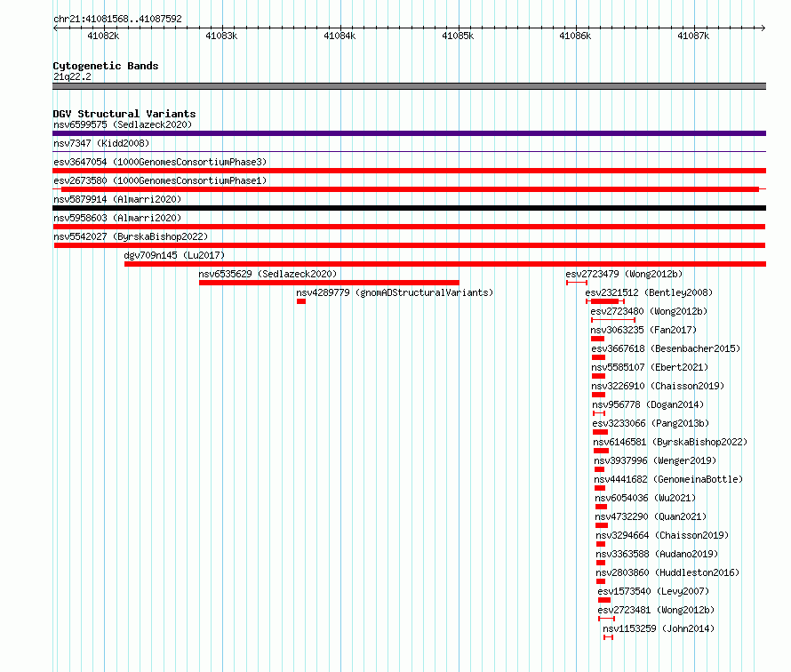Select nsv6054036 (Wu2021) label
Image resolution: width=791 pixels, height=672 pixels.
(x=645, y=498)
